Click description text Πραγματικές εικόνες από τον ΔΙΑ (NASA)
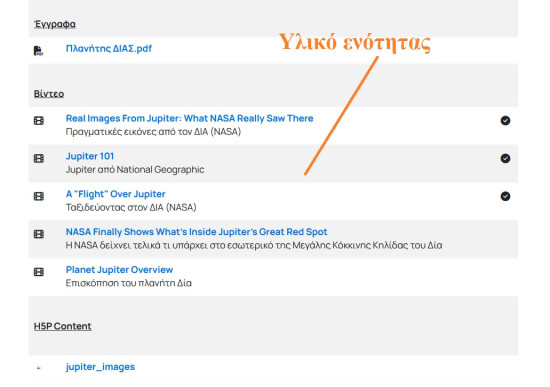Screen dimensions: 550x387 coord(153,132)
